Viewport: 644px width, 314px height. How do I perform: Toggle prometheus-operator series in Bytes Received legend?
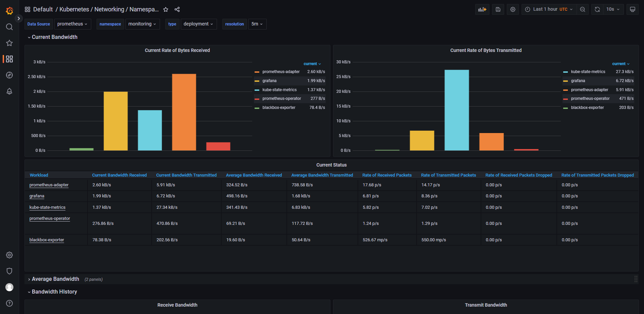[x=281, y=99]
